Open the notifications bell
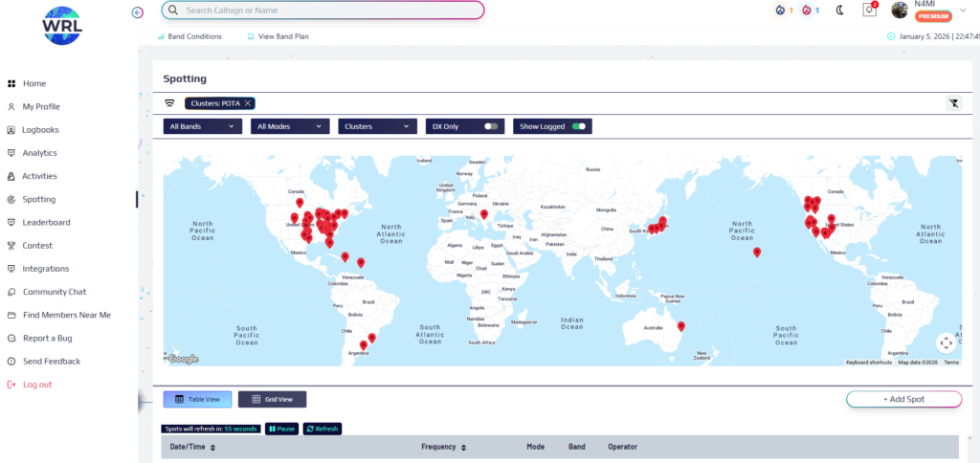Screen dimensions: 980x463 coord(869,11)
